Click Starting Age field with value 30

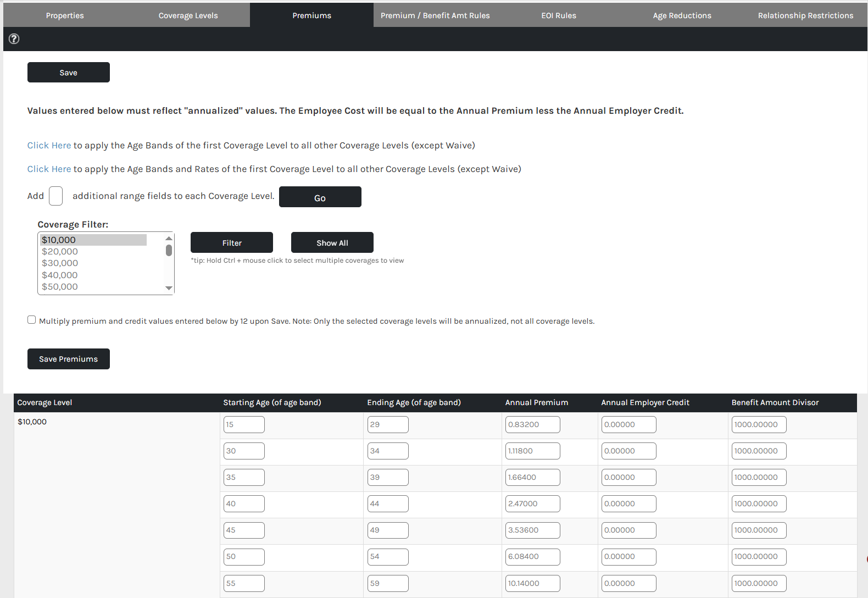pyautogui.click(x=244, y=451)
